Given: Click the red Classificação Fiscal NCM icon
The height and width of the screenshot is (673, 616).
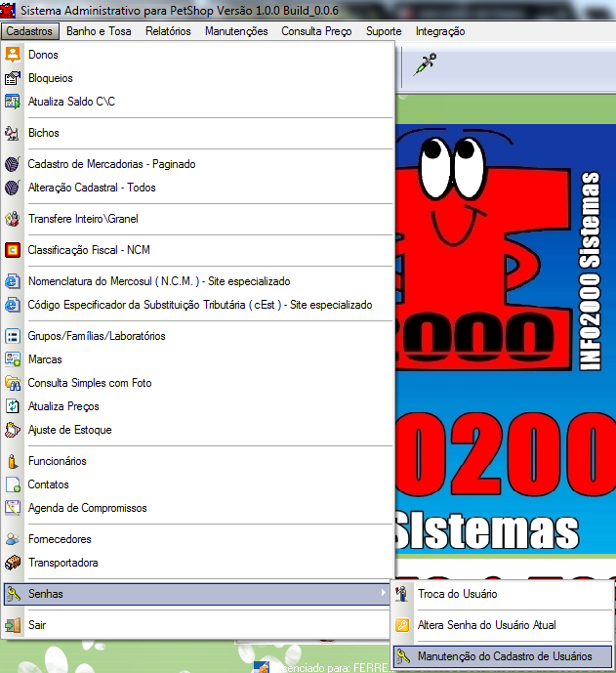Looking at the screenshot, I should point(13,250).
